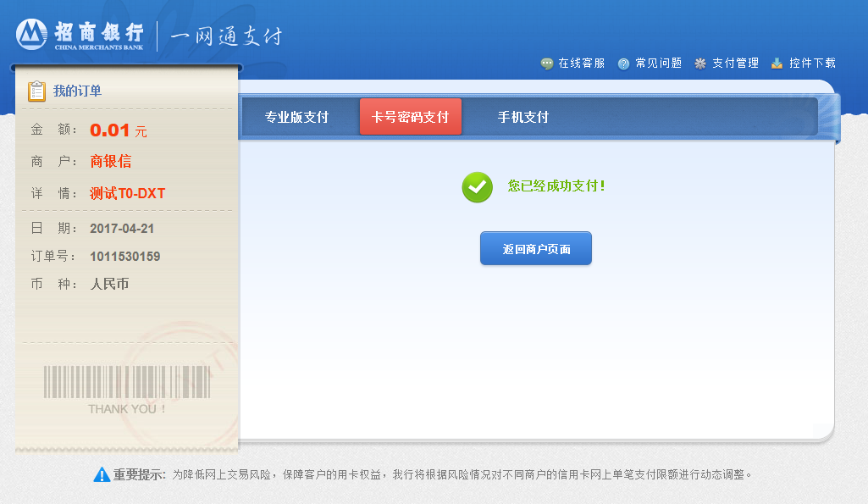
Task: Click the 重要提示 notice label
Action: click(140, 474)
